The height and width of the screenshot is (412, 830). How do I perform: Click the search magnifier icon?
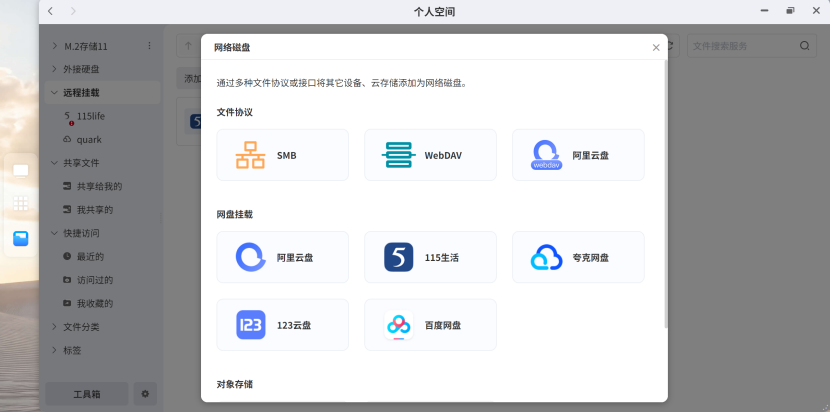click(805, 46)
